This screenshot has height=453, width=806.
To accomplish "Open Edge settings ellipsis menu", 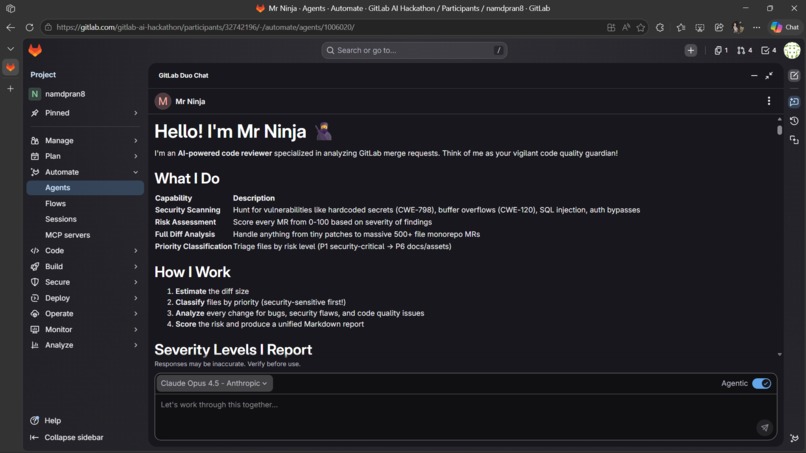I will click(756, 27).
